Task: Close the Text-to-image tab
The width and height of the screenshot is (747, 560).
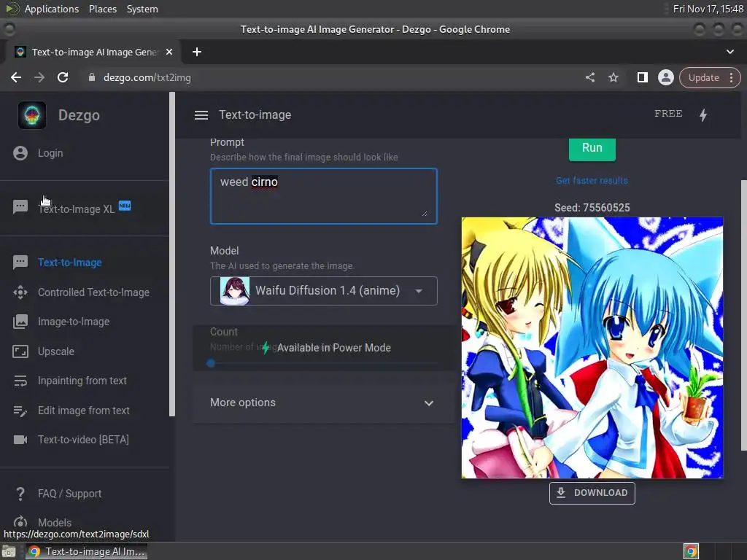Action: (169, 52)
